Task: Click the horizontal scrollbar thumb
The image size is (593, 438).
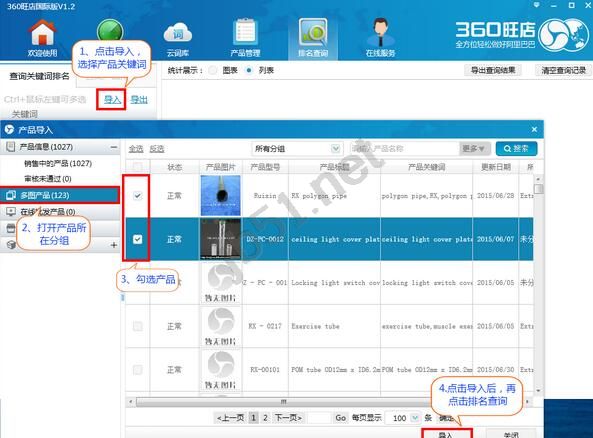Action: click(x=283, y=401)
